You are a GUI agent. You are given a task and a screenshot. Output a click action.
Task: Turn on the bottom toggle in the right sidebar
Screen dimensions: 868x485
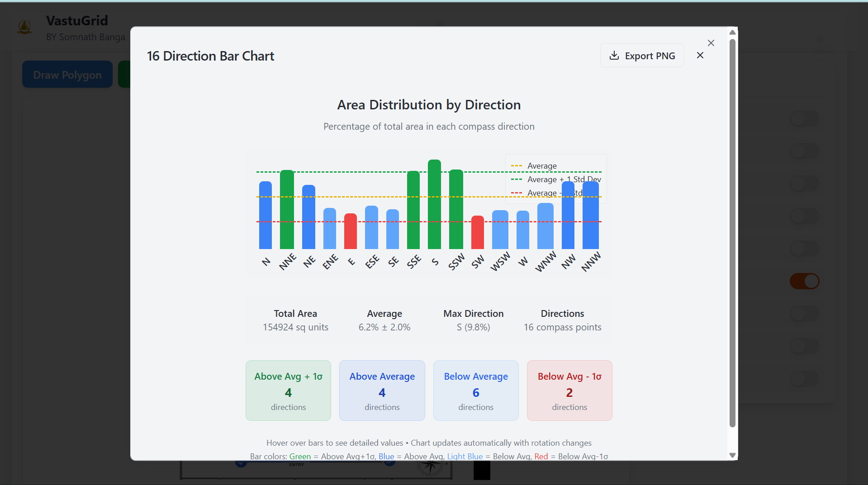click(804, 379)
